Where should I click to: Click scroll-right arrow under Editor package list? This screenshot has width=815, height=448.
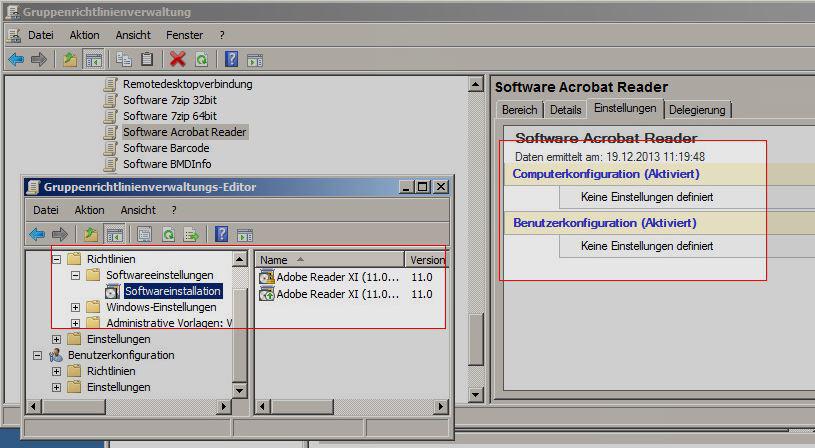(441, 406)
